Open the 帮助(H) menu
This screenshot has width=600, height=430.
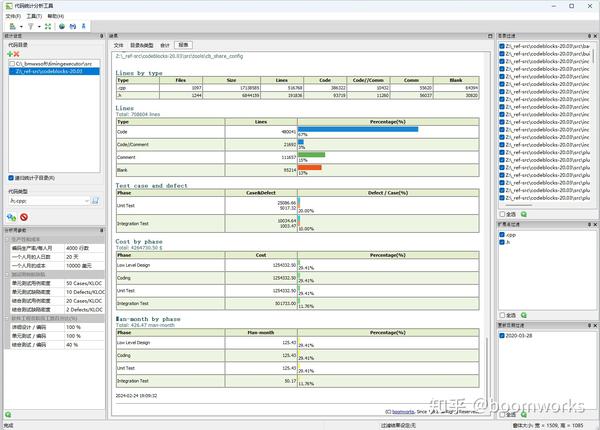coord(56,16)
